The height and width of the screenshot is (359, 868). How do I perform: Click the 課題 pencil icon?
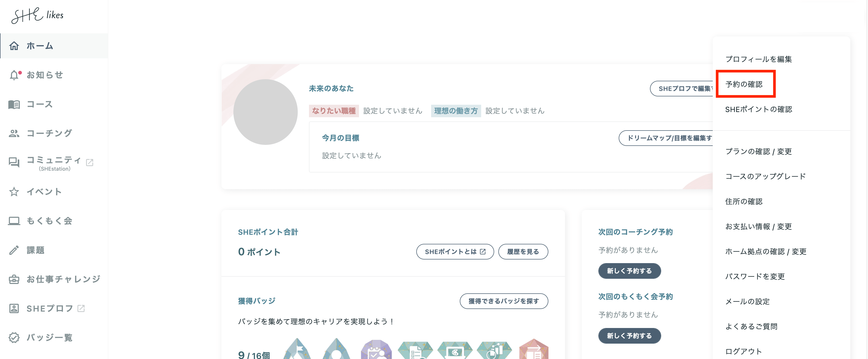click(x=14, y=250)
